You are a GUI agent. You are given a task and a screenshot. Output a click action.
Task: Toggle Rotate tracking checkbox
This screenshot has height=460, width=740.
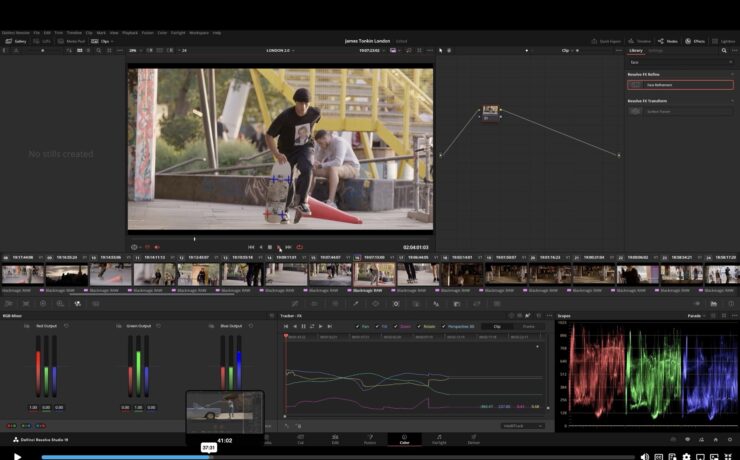click(x=419, y=326)
